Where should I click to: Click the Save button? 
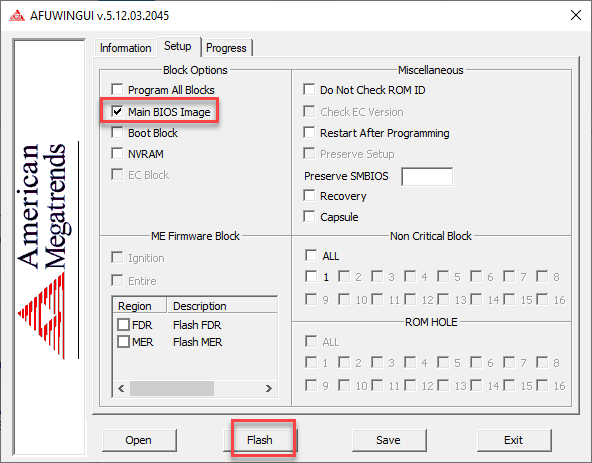point(389,440)
